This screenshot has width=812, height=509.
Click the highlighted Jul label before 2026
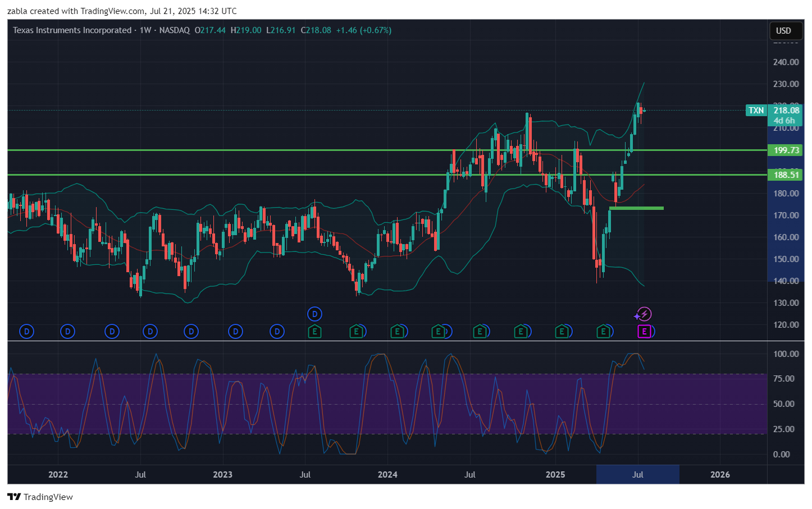point(638,475)
